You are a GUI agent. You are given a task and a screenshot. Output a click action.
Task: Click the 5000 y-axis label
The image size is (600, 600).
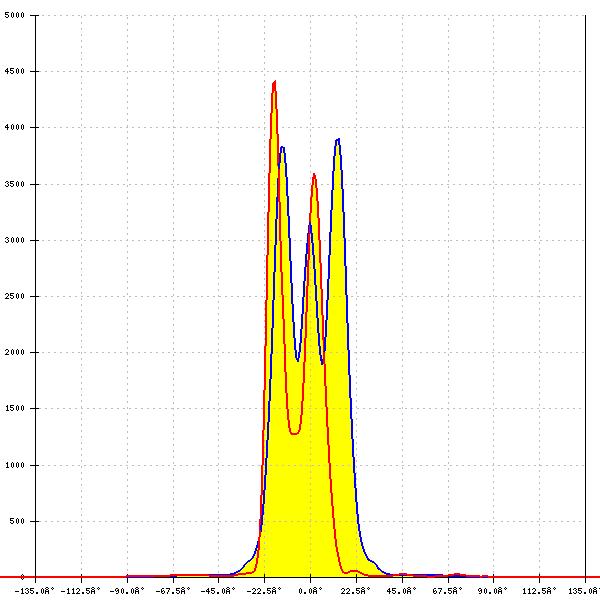point(15,15)
